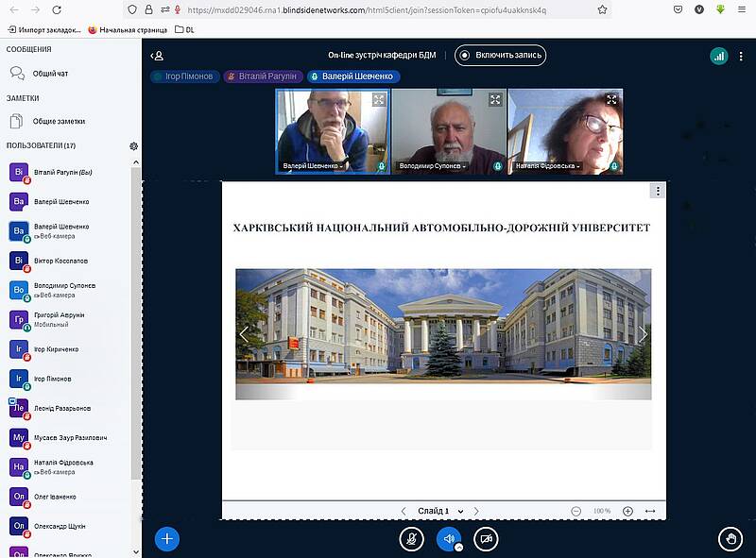This screenshot has width=756, height=558.
Task: Select user Мусаєв Заур Разилович
Action: (x=68, y=438)
